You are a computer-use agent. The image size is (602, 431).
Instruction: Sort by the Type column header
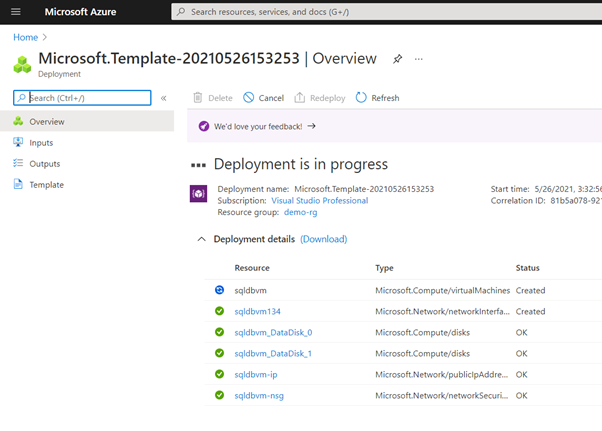384,268
